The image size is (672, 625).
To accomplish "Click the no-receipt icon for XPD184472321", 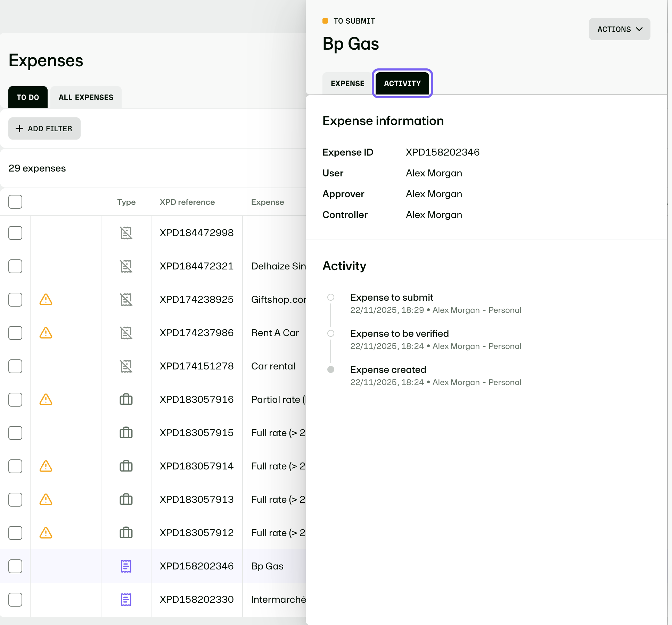I will click(x=126, y=266).
